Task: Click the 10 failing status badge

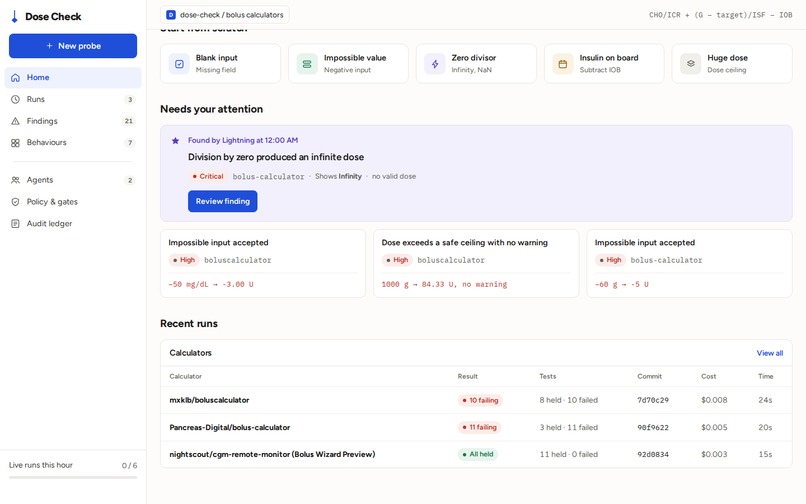Action: (480, 400)
